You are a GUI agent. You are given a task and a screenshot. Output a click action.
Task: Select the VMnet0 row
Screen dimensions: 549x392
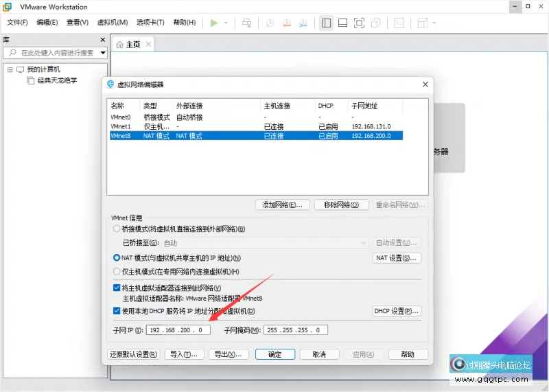[x=256, y=117]
